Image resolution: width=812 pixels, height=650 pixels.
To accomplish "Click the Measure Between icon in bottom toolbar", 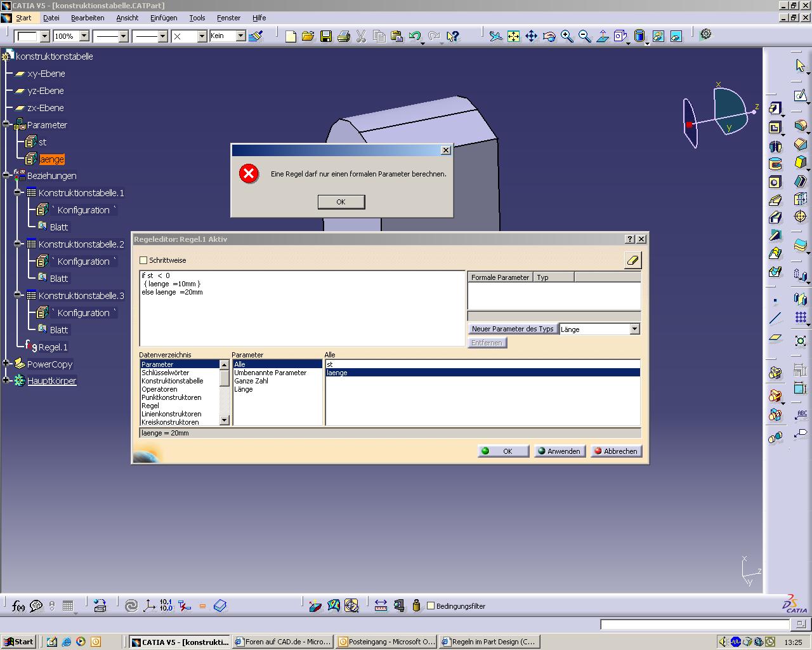I will [381, 606].
